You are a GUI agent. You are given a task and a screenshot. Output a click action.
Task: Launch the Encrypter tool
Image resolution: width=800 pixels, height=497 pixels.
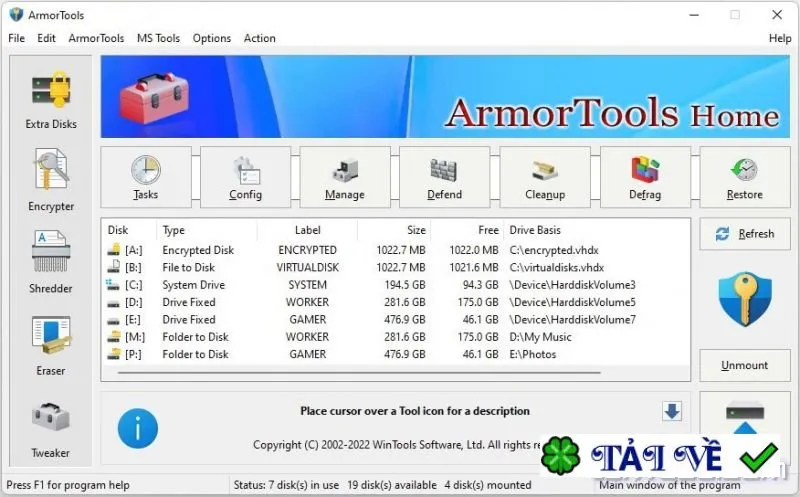coord(51,180)
